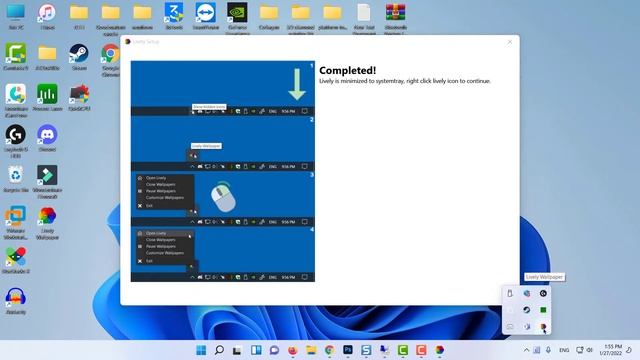The height and width of the screenshot is (360, 640).
Task: Click the green square icon in tray overflow
Action: (543, 310)
